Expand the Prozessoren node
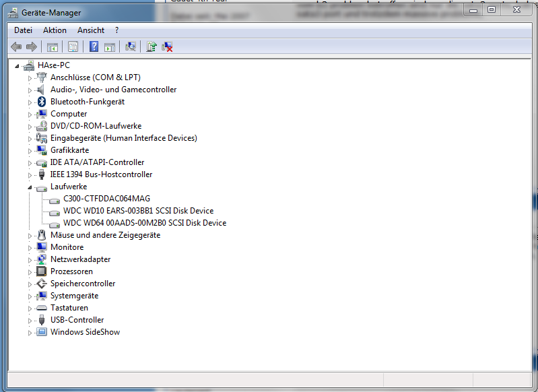 (30, 272)
